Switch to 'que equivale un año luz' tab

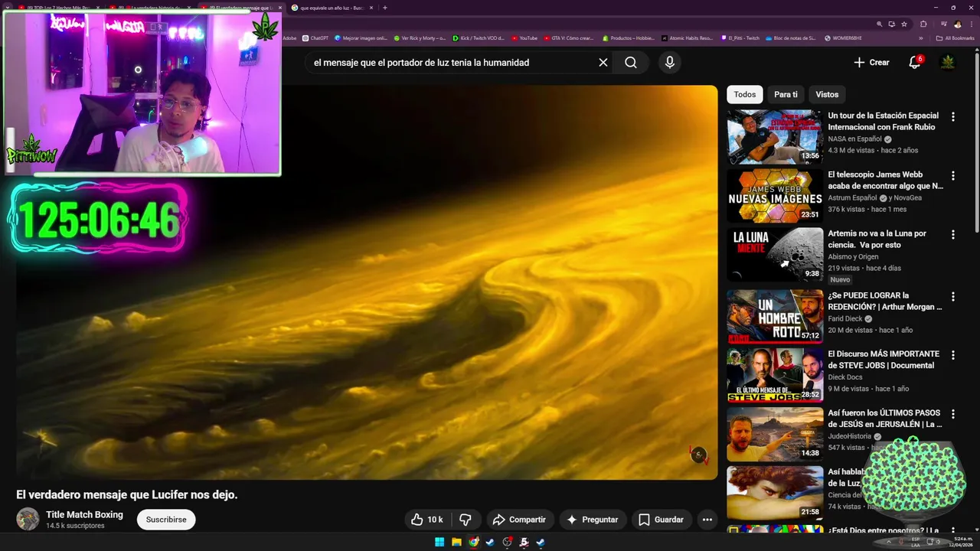pos(332,8)
